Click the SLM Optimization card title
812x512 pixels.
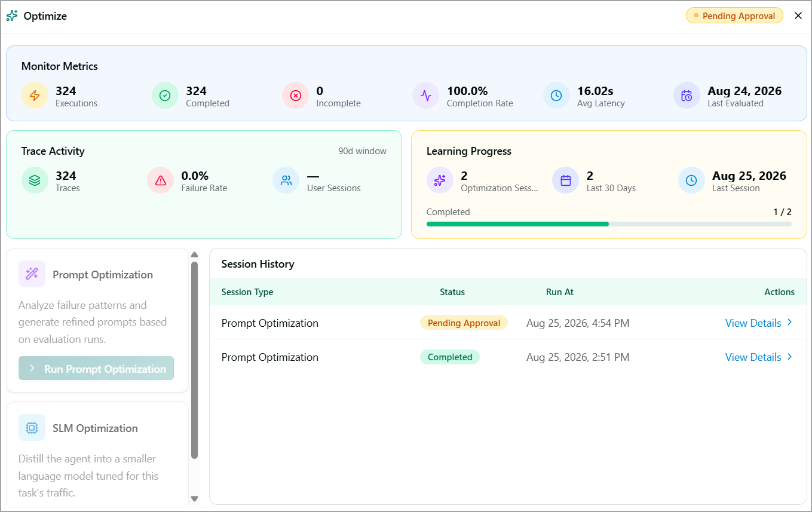tap(95, 428)
